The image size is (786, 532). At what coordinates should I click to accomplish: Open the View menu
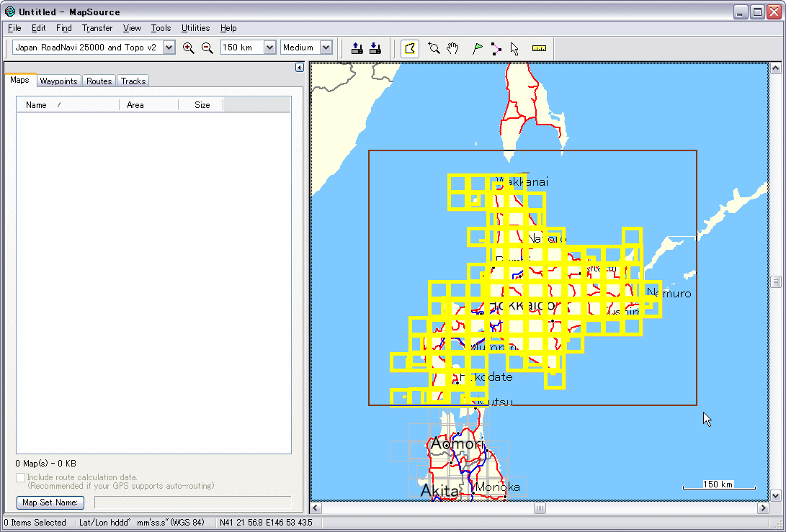click(132, 28)
